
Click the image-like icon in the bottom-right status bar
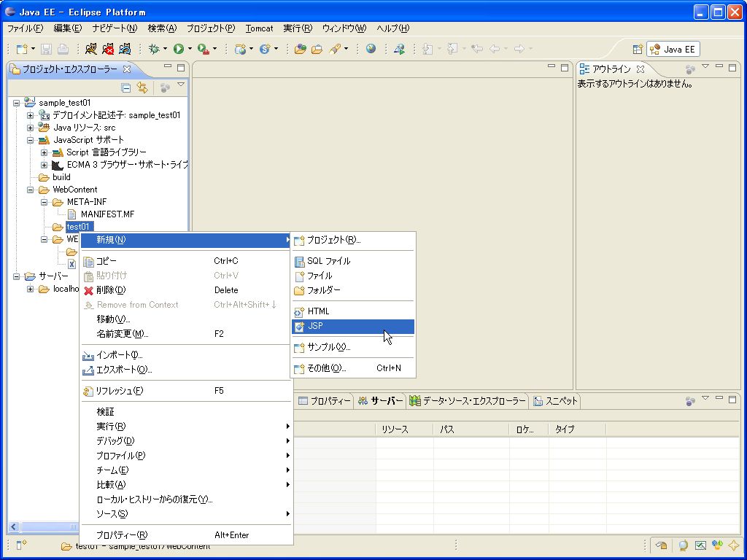pyautogui.click(x=700, y=545)
